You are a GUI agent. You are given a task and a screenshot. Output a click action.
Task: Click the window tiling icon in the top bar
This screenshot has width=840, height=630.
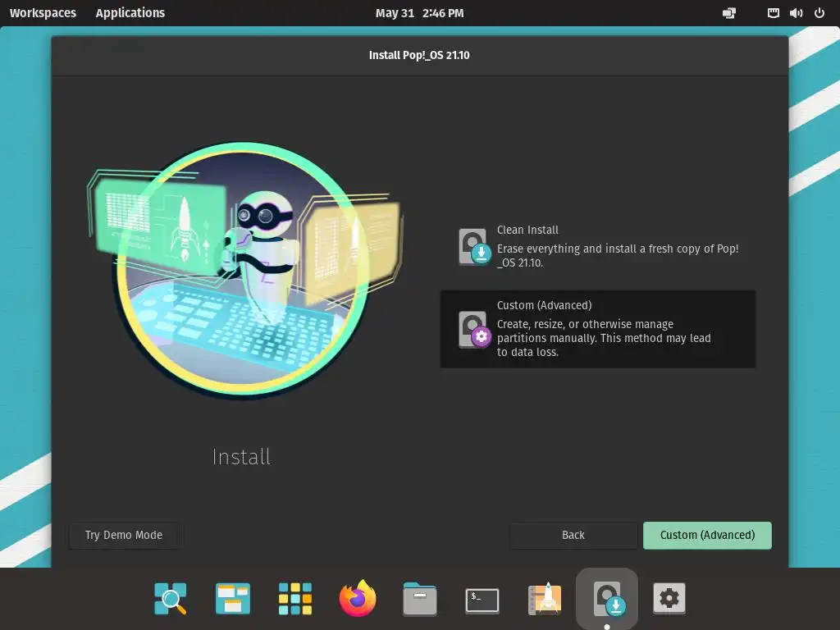click(729, 13)
